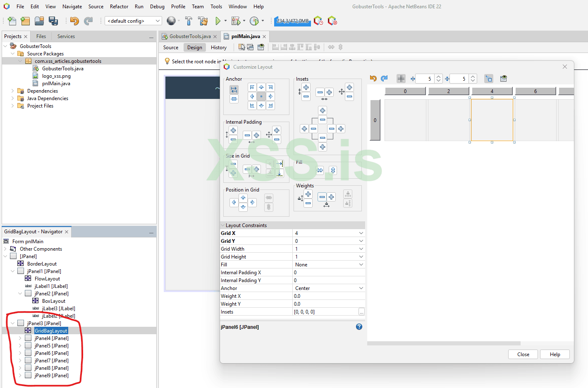
Task: Click the Fill vertical arrow icon
Action: pos(333,170)
